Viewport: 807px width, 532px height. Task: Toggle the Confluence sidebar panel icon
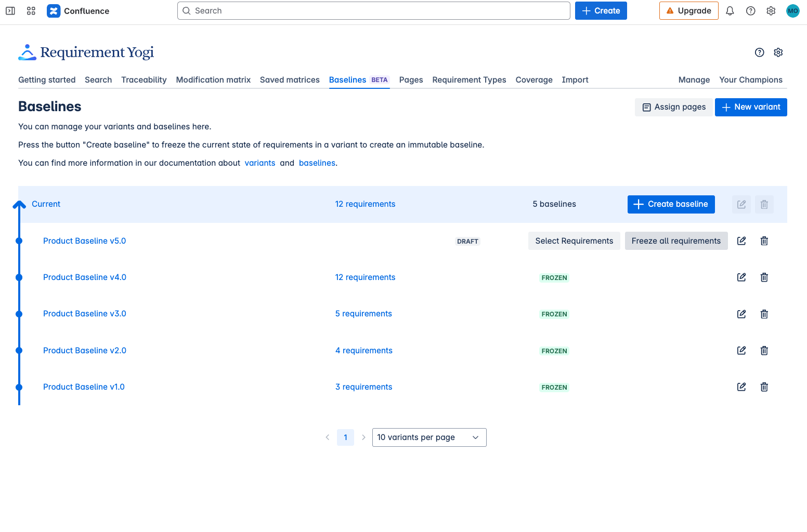10,11
